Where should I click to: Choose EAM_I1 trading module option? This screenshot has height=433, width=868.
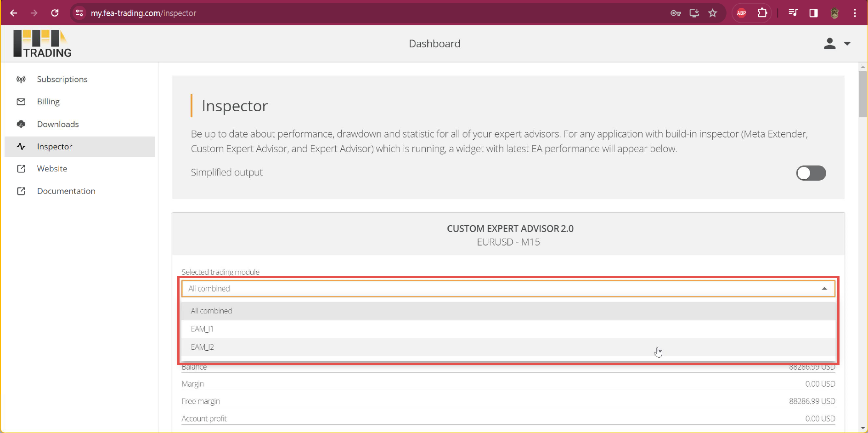tap(508, 329)
